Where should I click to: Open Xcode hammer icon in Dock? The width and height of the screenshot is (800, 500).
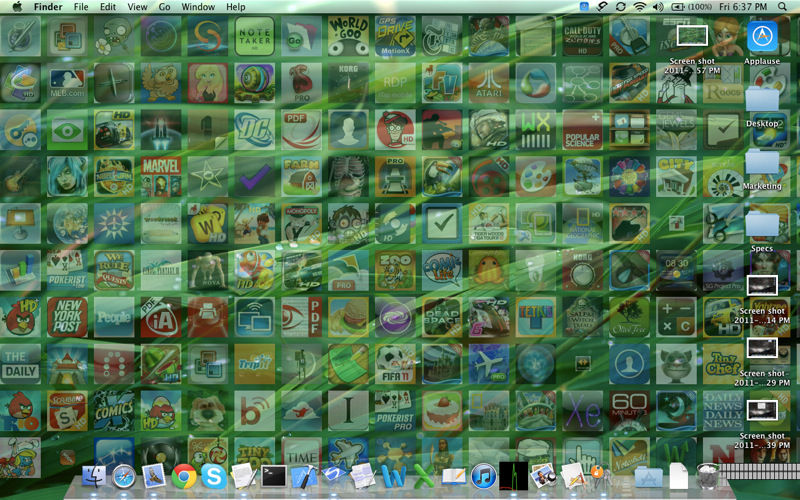(x=304, y=477)
